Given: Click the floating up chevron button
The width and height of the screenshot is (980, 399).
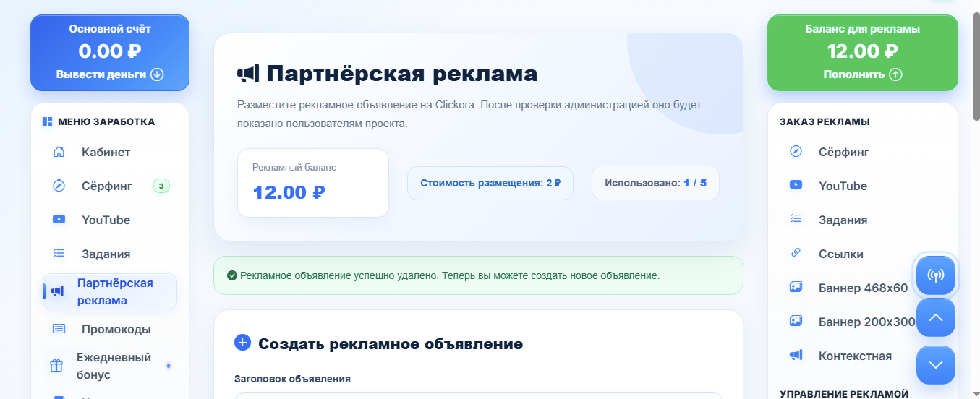Looking at the screenshot, I should click(x=936, y=317).
